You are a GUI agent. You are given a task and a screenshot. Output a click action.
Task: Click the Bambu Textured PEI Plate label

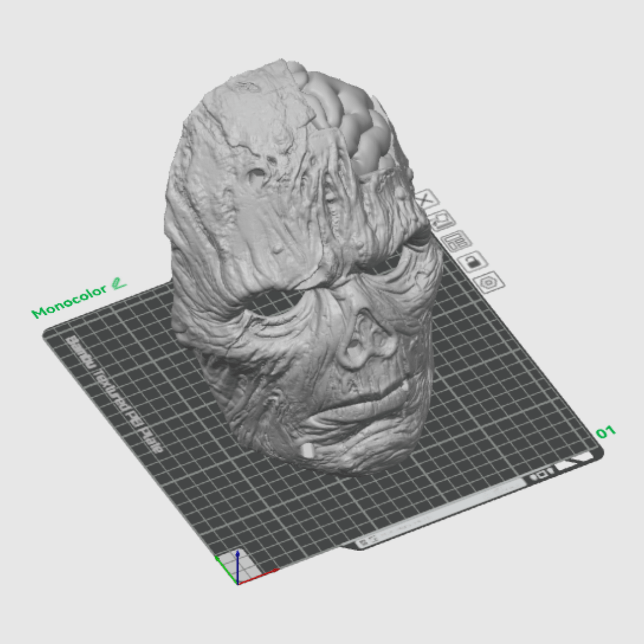point(115,394)
